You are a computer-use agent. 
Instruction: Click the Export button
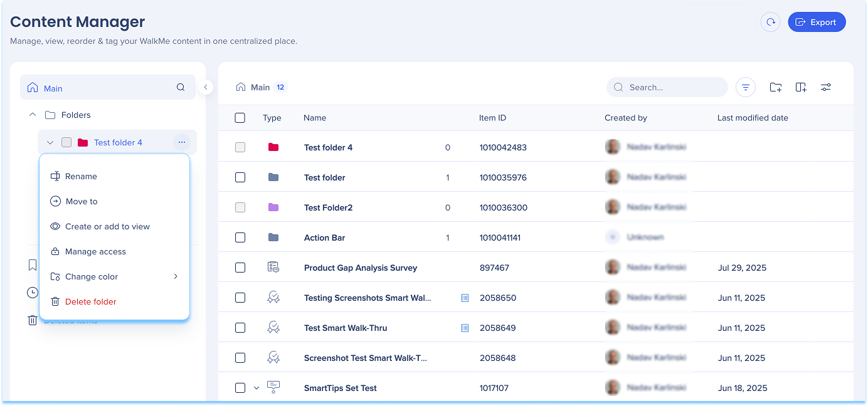click(817, 22)
